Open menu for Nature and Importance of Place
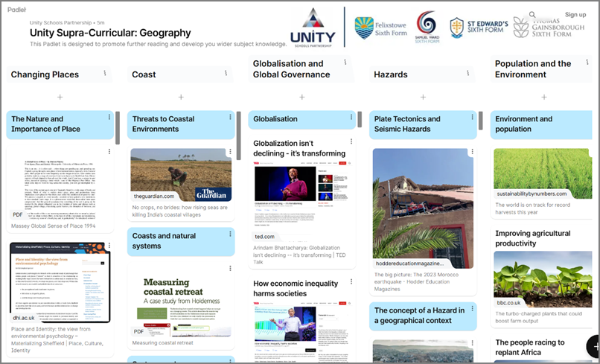The height and width of the screenshot is (364, 600). tap(109, 118)
